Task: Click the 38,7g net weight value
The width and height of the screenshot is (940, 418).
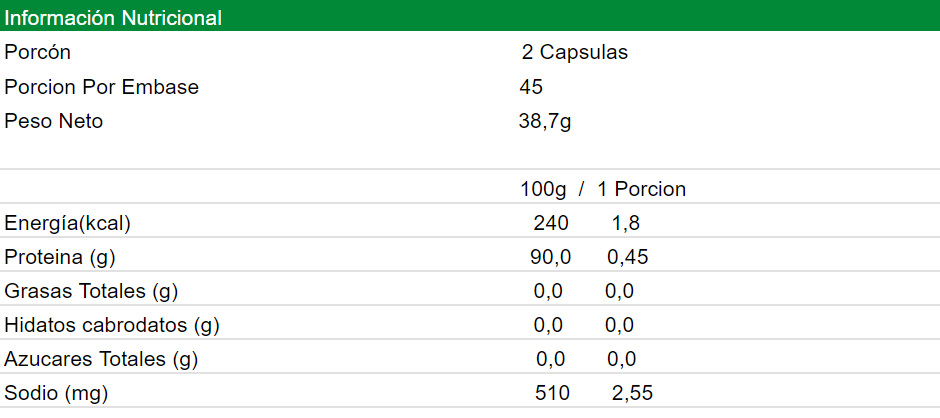Action: [545, 122]
